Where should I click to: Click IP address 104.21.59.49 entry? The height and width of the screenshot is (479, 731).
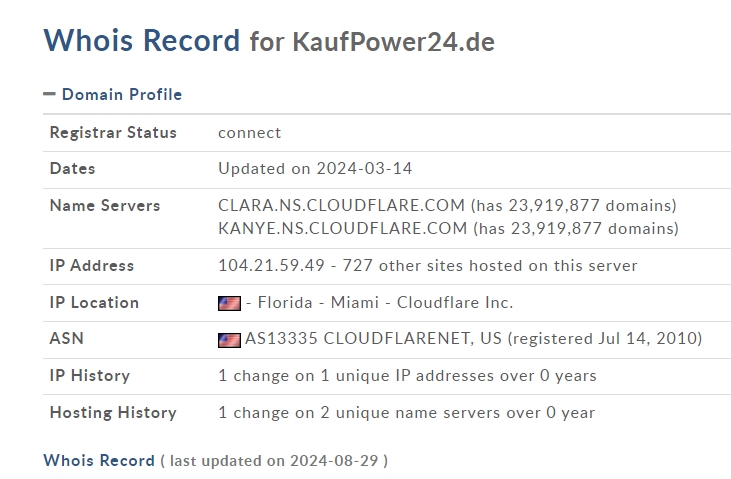tap(271, 265)
